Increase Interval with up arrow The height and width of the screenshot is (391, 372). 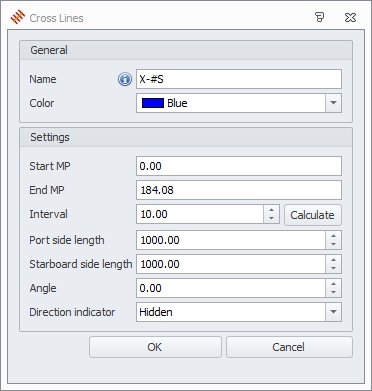point(271,210)
